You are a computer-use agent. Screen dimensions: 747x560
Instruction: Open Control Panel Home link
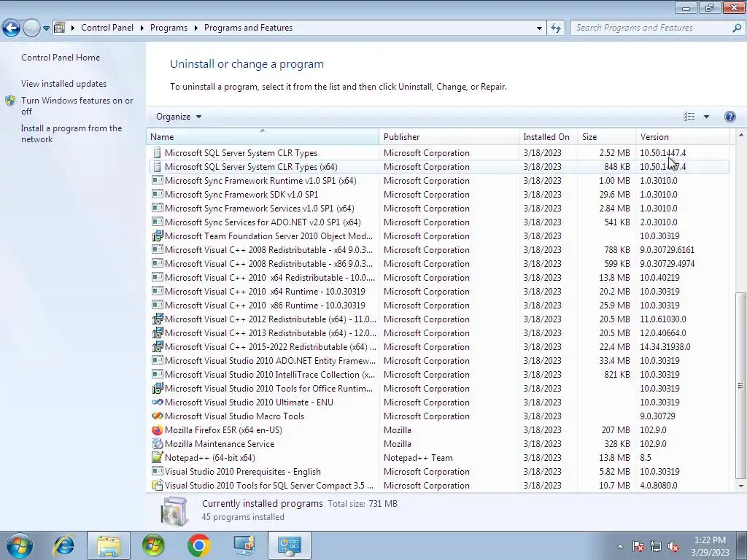(61, 58)
